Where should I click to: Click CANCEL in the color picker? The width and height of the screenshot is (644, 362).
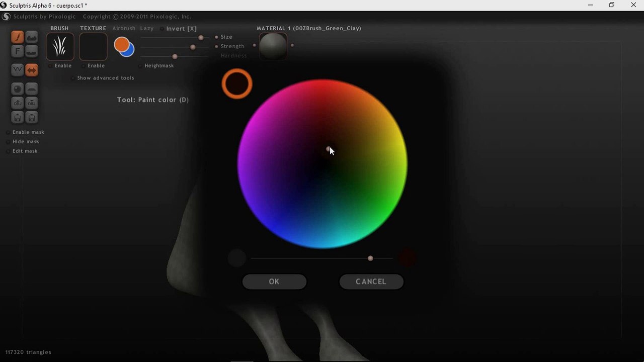(x=371, y=282)
